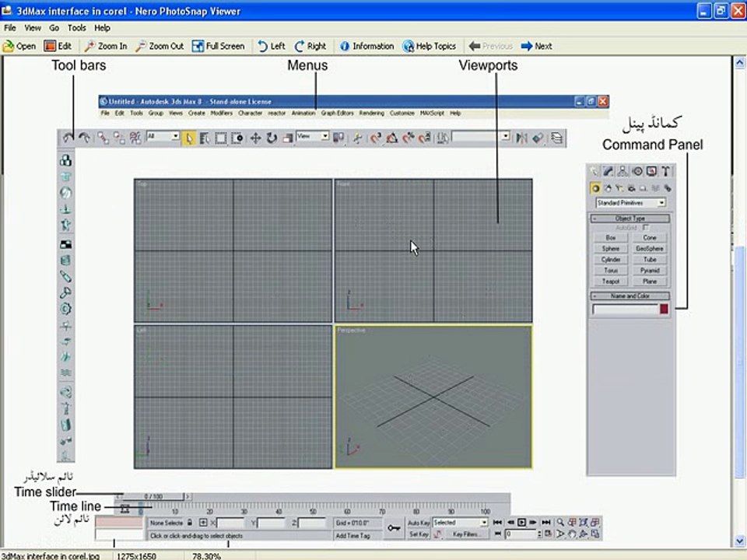747x560 pixels.
Task: Toggle Auto Key animation mode
Action: click(x=419, y=523)
